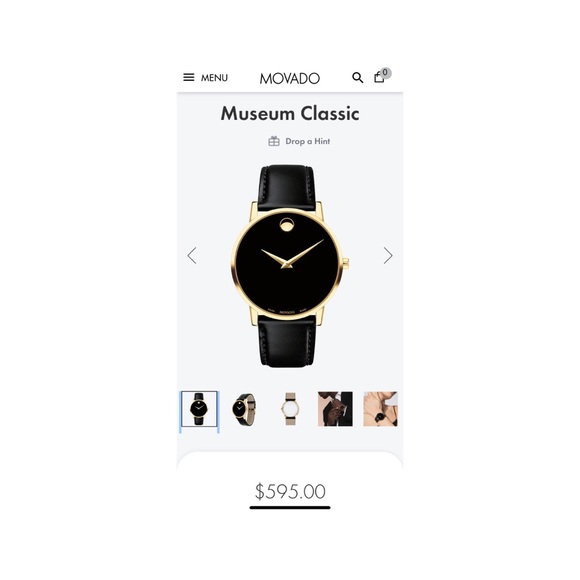Show next image with right chevron
This screenshot has width=580, height=580.
click(388, 255)
